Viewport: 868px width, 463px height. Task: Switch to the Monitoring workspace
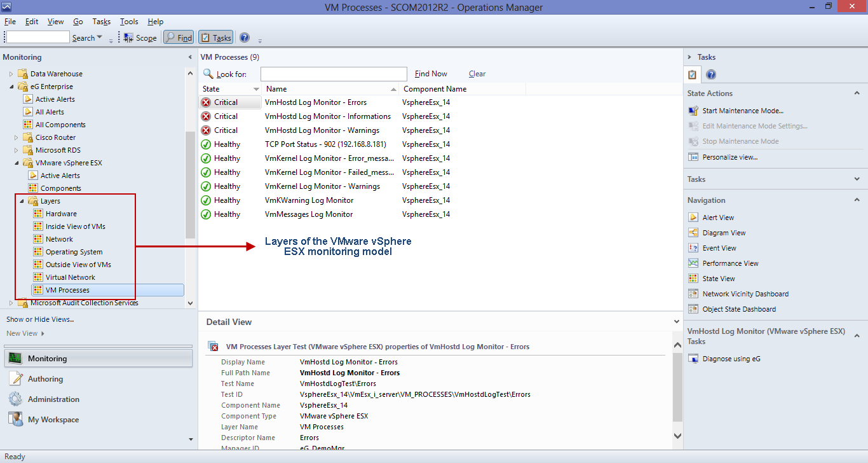pyautogui.click(x=98, y=359)
